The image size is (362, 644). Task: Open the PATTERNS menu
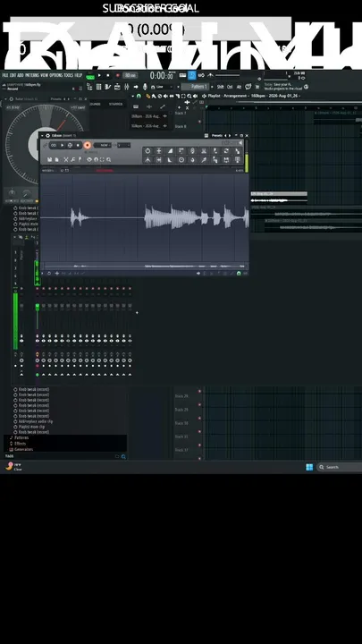click(x=32, y=75)
